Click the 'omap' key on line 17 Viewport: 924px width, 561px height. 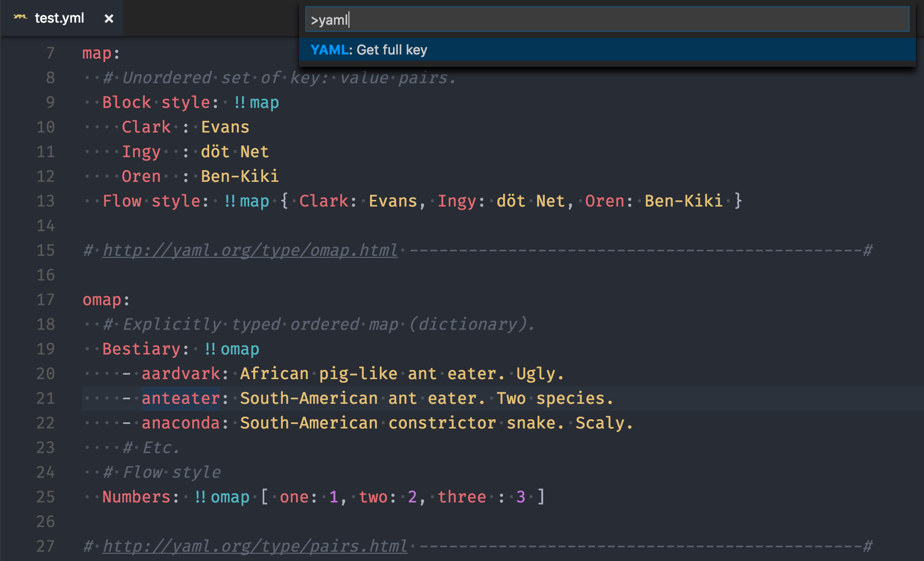pos(102,300)
